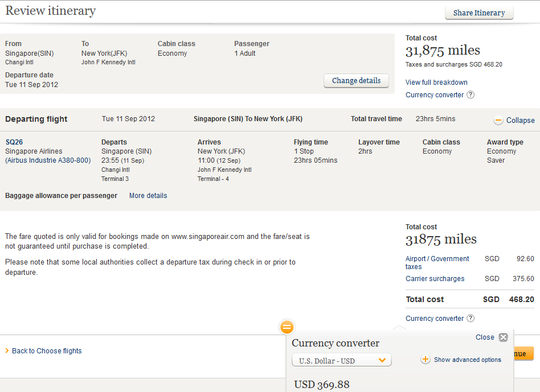Click the X icon on currency converter popup
The image size is (540, 392).
(x=503, y=337)
